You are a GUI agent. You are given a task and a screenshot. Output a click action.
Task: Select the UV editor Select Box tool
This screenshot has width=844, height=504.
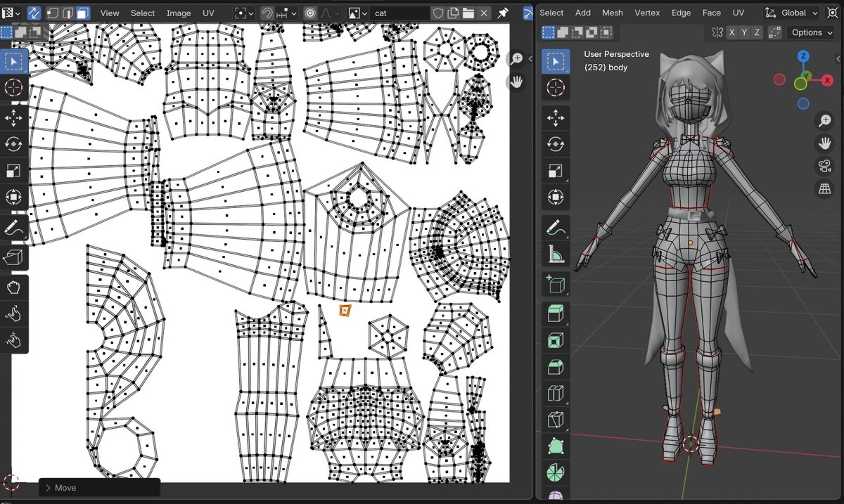14,62
